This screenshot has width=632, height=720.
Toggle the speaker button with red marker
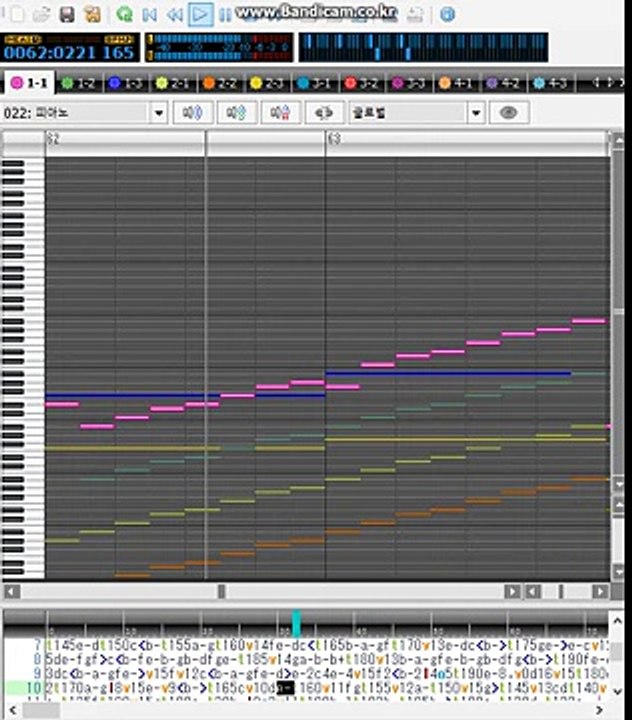click(281, 112)
